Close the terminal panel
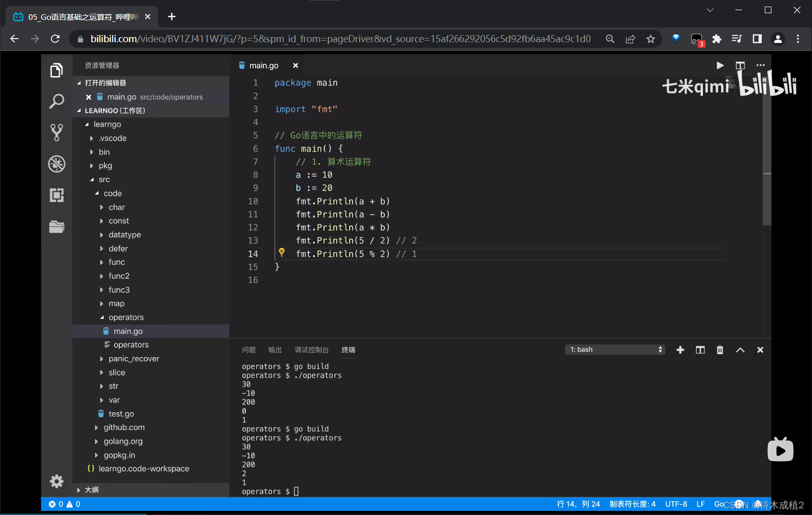Viewport: 812px width, 515px height. click(760, 350)
